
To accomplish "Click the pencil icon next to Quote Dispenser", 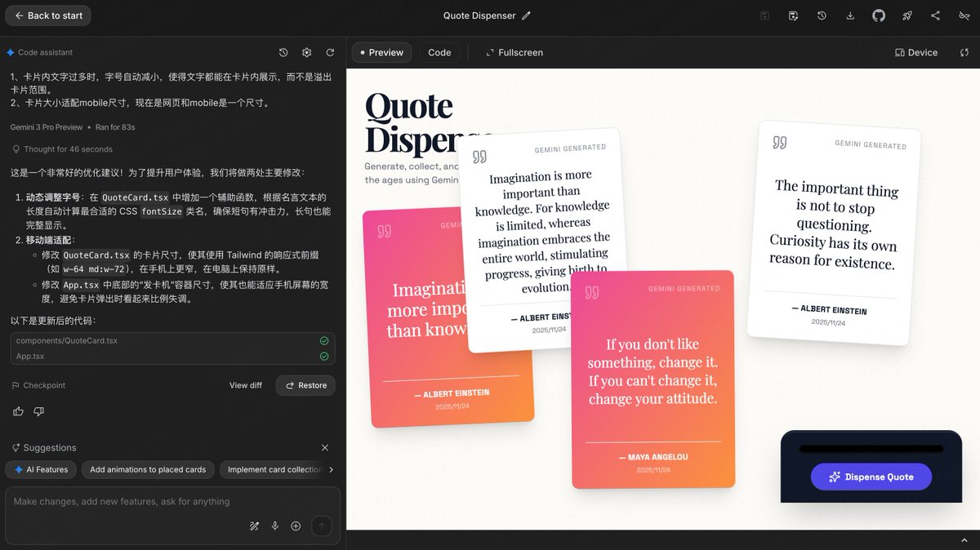I will tap(526, 16).
